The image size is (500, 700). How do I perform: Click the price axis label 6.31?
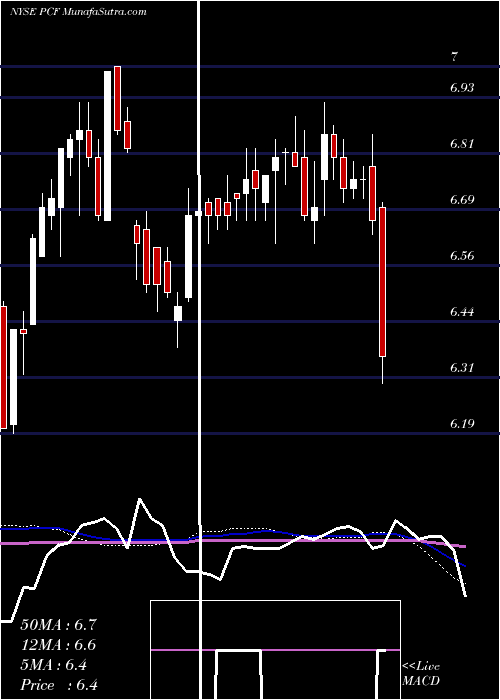pyautogui.click(x=462, y=368)
